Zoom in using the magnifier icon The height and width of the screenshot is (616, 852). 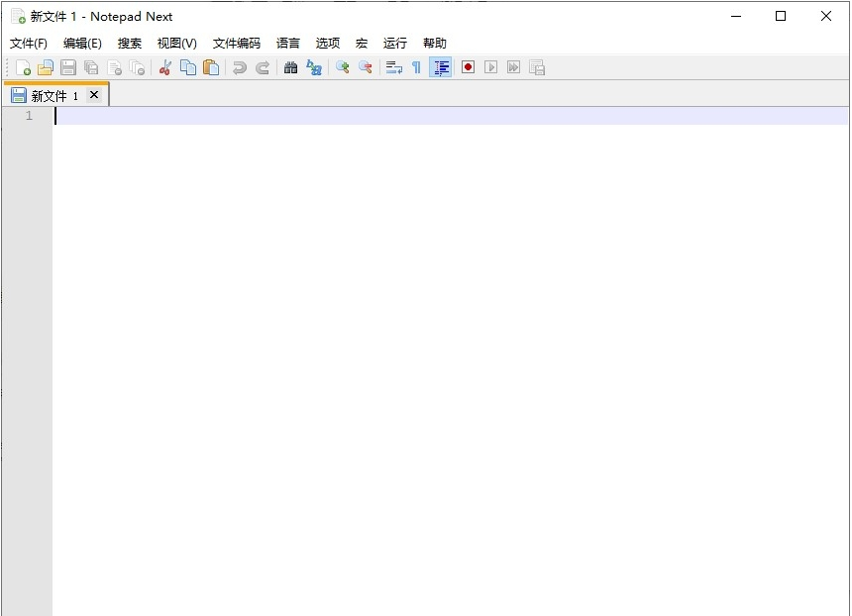(x=341, y=66)
